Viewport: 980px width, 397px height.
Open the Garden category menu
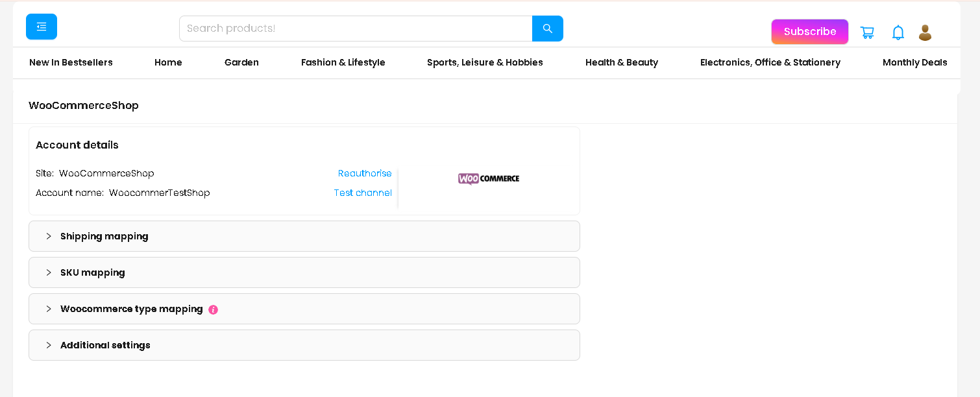(241, 62)
